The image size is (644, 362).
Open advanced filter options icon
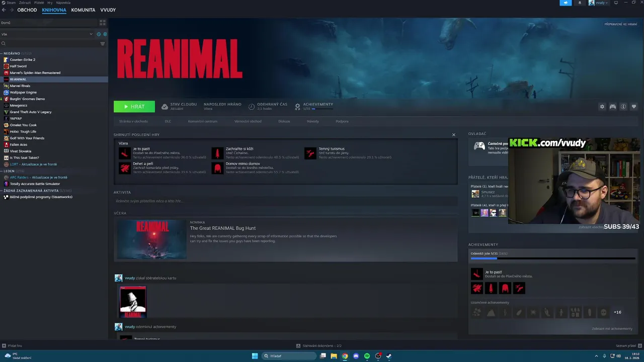103,44
